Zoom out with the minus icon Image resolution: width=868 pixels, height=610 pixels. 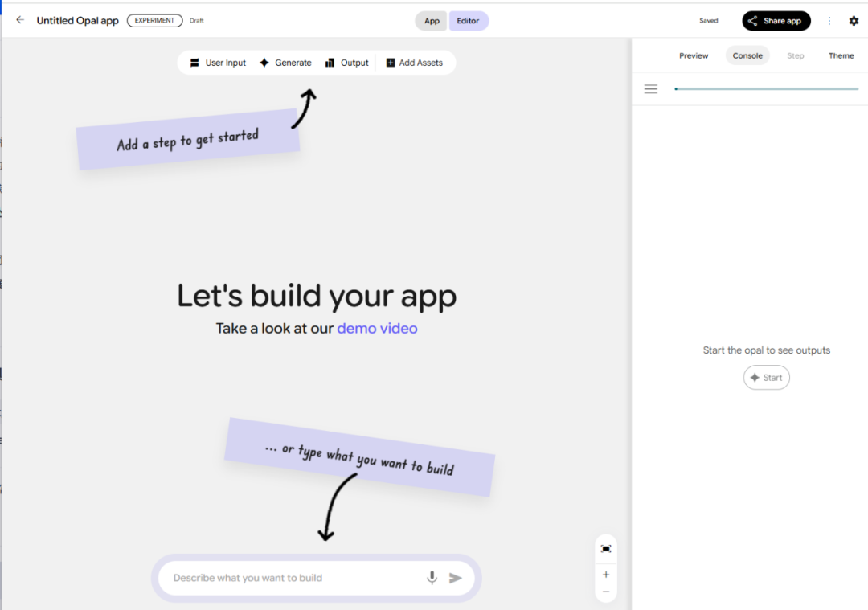click(606, 592)
